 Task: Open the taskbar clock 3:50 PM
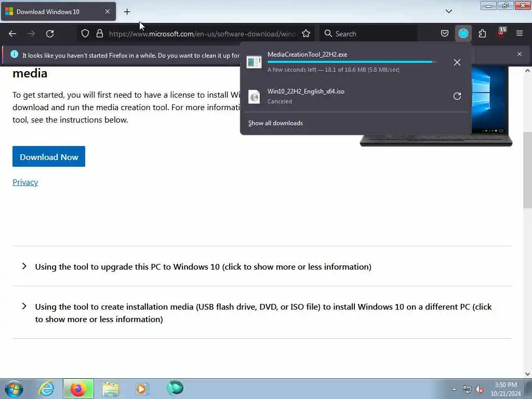tap(506, 389)
